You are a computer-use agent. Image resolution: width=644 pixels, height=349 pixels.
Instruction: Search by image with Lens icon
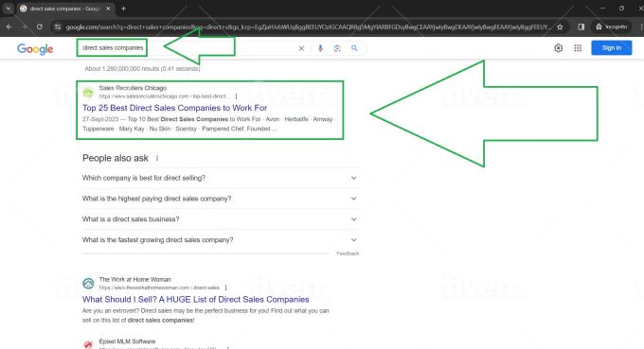click(x=337, y=48)
